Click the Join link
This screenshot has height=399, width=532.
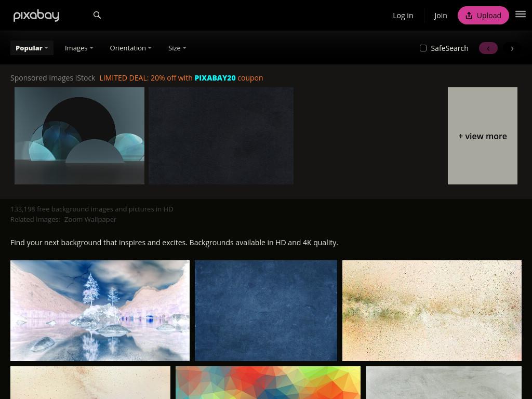pos(441,16)
